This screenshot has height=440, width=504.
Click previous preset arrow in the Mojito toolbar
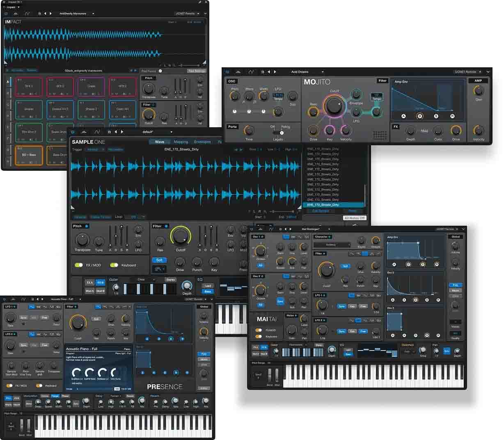click(269, 72)
